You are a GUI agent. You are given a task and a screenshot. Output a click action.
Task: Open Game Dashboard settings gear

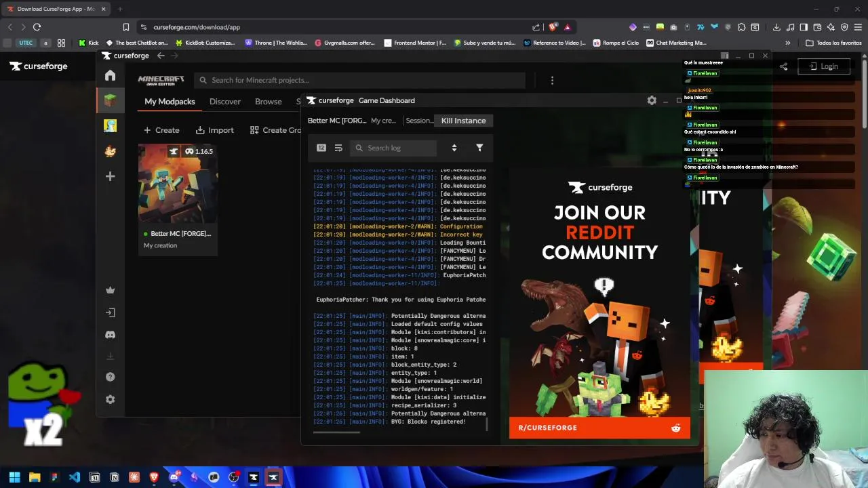(x=652, y=100)
